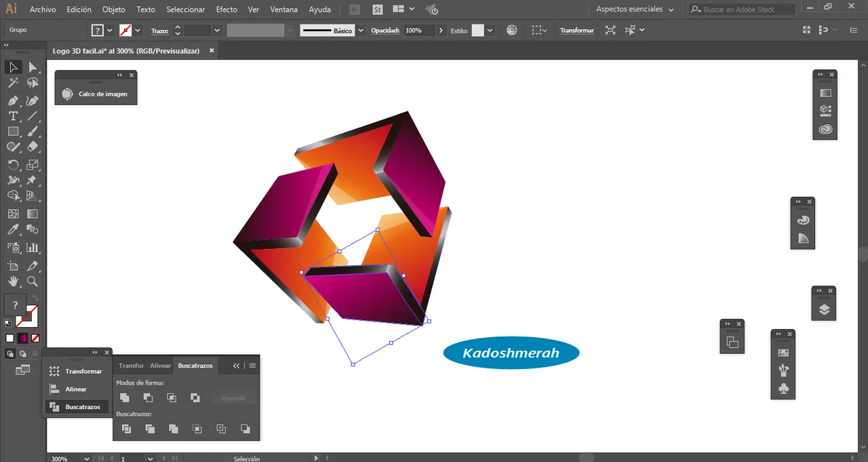Open the fill color dropdown arrow
The image size is (868, 462).
(110, 31)
